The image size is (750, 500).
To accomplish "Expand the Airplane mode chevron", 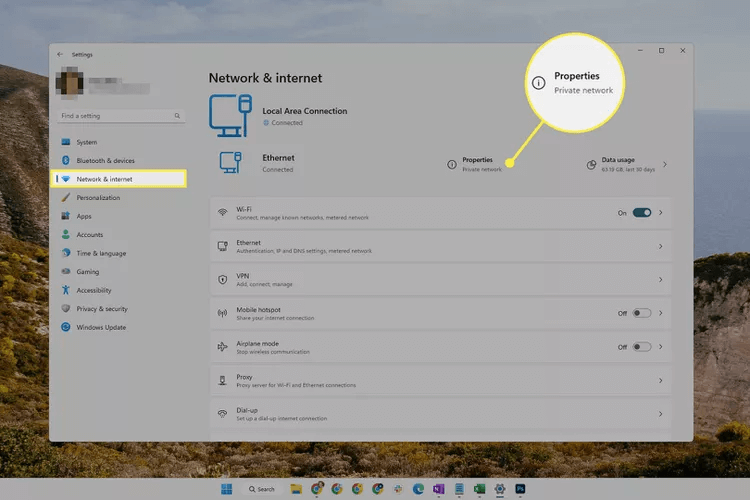I will pyautogui.click(x=661, y=346).
